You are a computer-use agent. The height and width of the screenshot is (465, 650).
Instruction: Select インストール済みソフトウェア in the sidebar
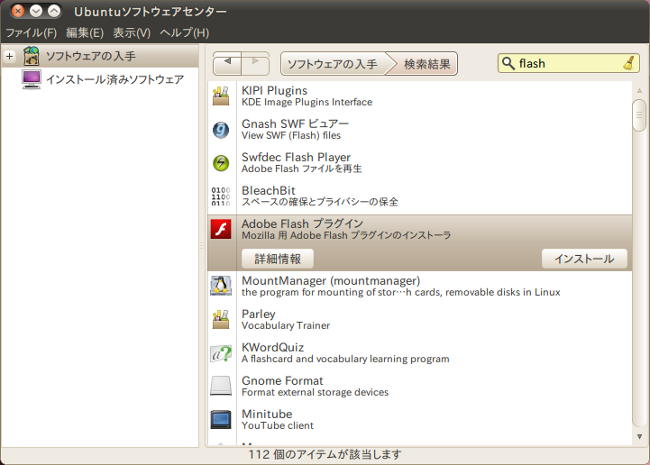(x=114, y=79)
